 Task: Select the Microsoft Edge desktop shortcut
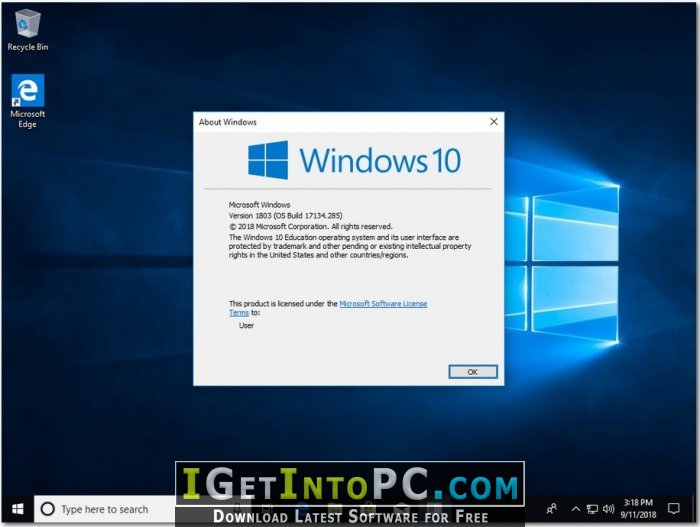click(x=28, y=101)
